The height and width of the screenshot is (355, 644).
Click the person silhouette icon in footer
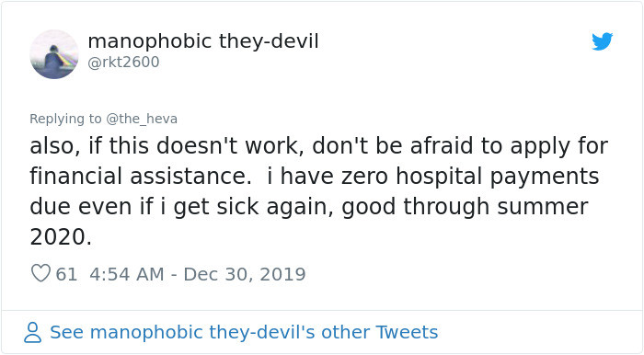click(x=32, y=332)
